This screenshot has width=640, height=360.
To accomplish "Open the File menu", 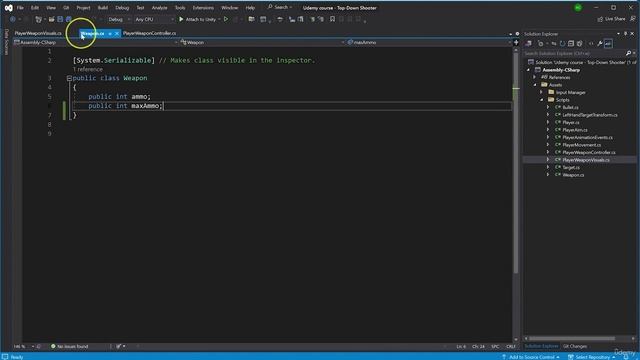I will pyautogui.click(x=20, y=8).
